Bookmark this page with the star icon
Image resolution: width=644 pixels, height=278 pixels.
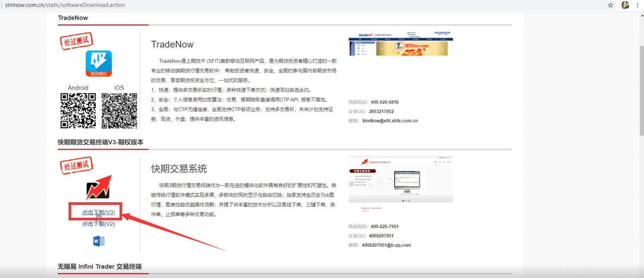tap(610, 5)
